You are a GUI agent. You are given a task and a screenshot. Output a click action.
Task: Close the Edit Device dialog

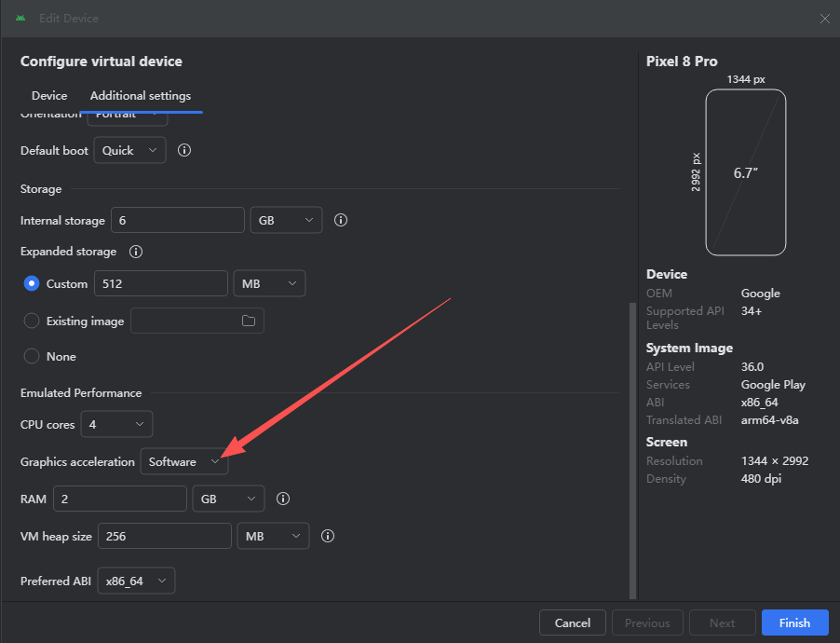coord(824,19)
